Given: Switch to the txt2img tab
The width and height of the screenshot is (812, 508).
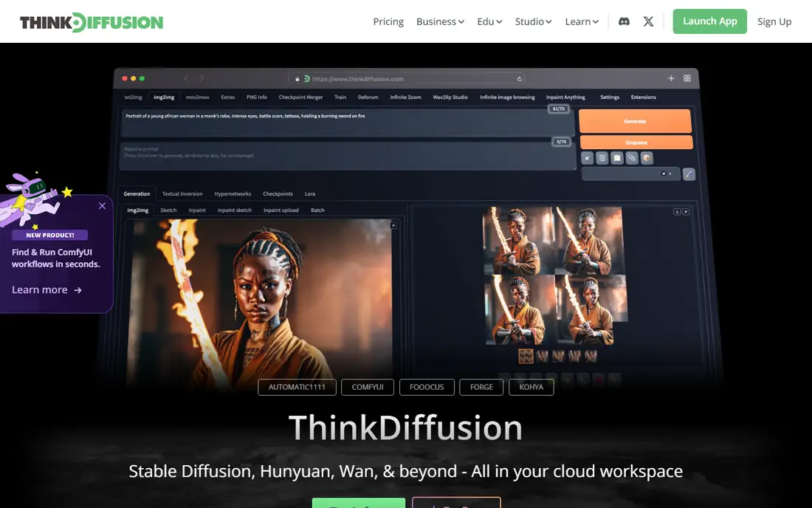Looking at the screenshot, I should point(133,97).
